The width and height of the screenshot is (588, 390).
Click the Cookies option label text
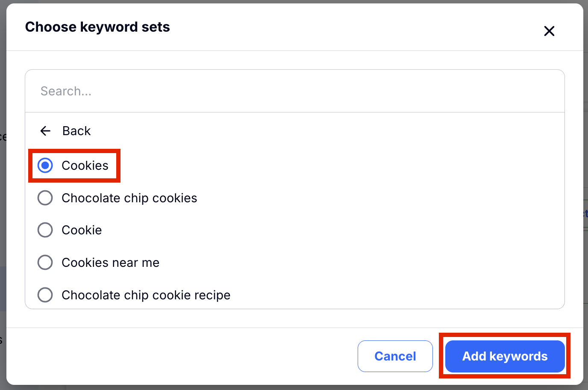pyautogui.click(x=85, y=165)
